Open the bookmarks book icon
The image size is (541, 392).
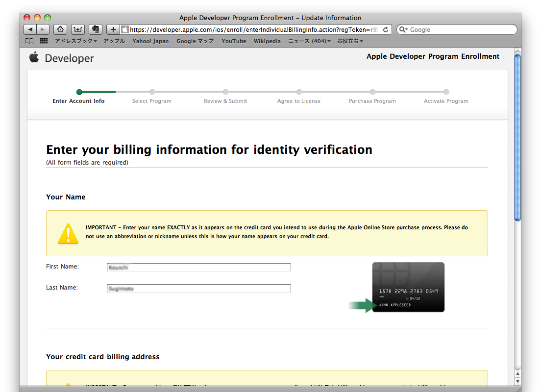(x=29, y=41)
